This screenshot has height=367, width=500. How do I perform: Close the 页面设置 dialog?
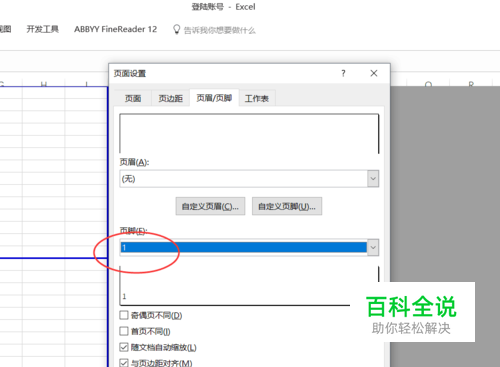[374, 73]
